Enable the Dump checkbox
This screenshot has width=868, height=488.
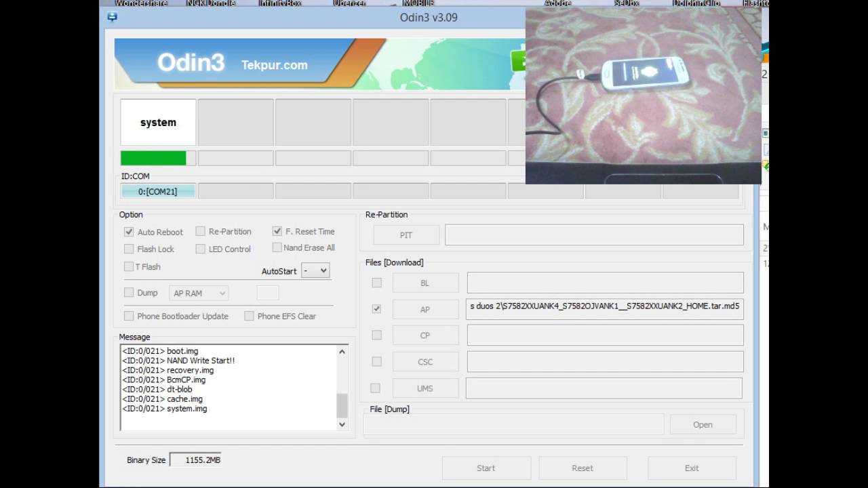pos(129,293)
